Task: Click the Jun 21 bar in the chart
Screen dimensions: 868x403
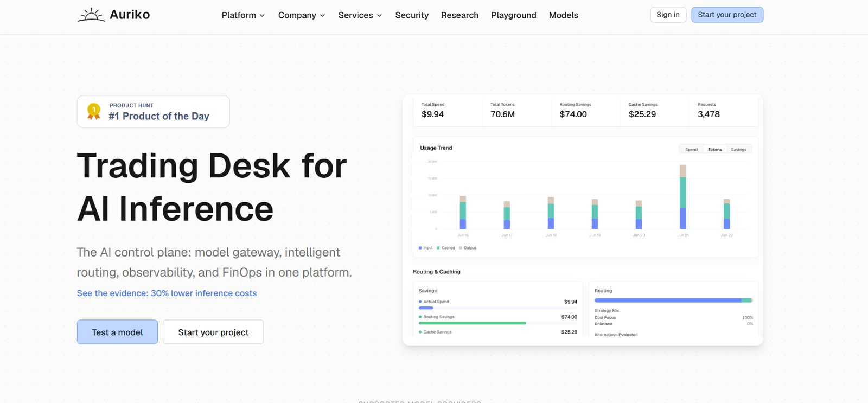Action: pos(682,197)
